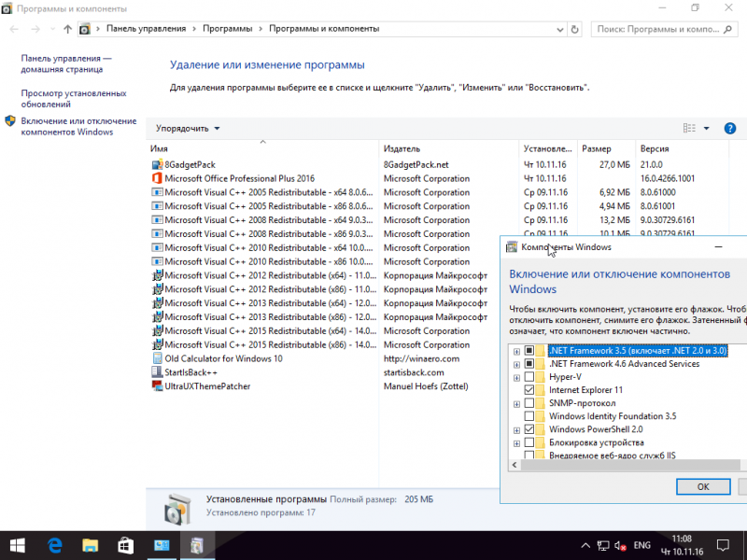Click the back navigation arrow
The width and height of the screenshot is (747, 560).
point(14,29)
